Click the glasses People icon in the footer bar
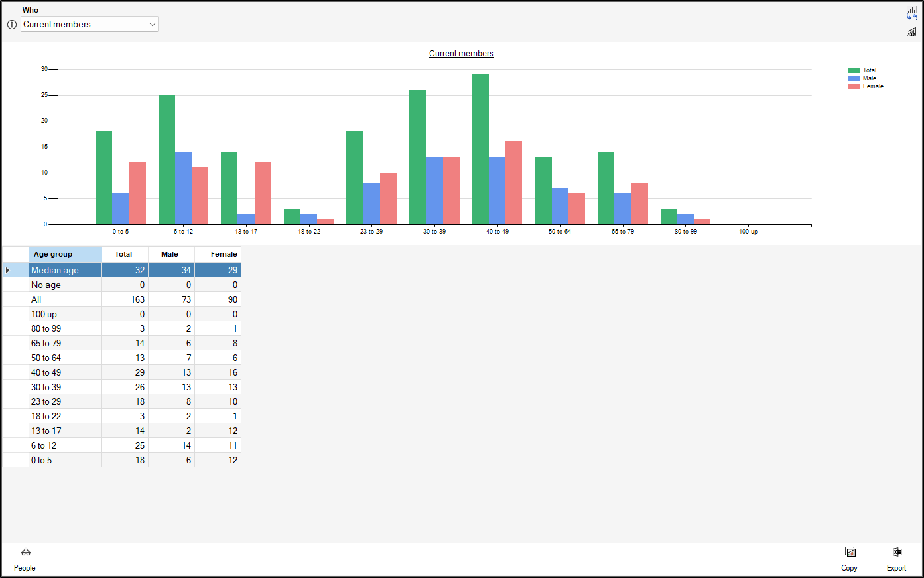This screenshot has height=578, width=924. (25, 552)
